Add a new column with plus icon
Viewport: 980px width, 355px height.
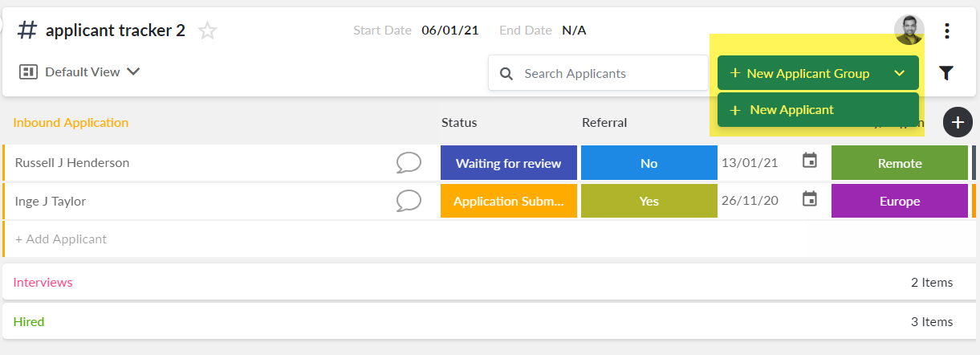coord(958,122)
